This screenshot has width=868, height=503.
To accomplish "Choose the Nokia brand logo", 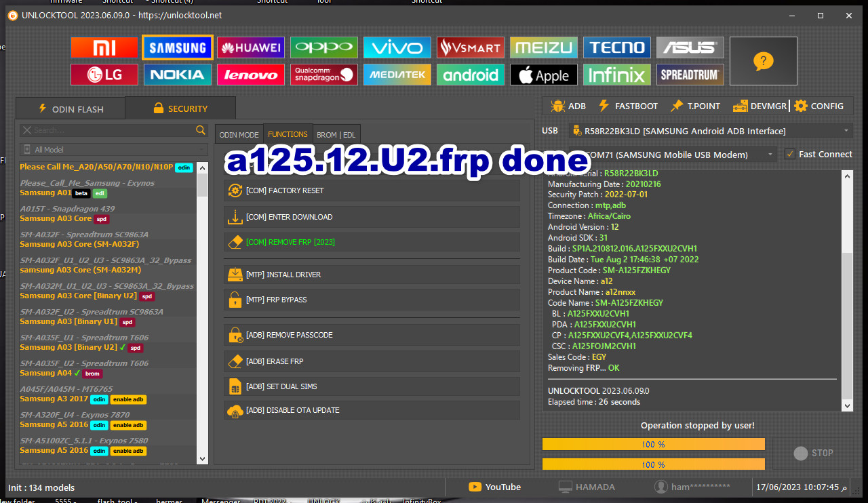I will click(x=178, y=75).
